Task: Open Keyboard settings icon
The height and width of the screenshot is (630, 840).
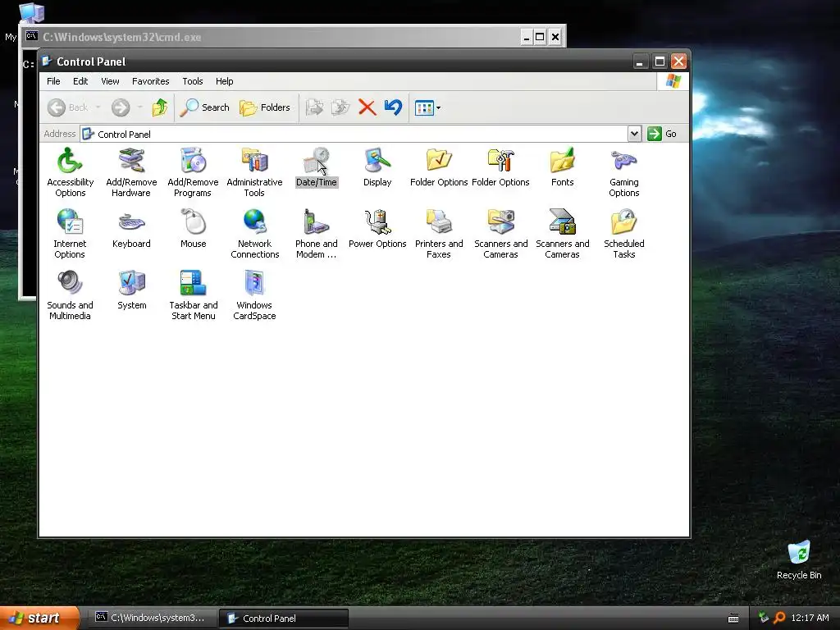Action: [131, 229]
